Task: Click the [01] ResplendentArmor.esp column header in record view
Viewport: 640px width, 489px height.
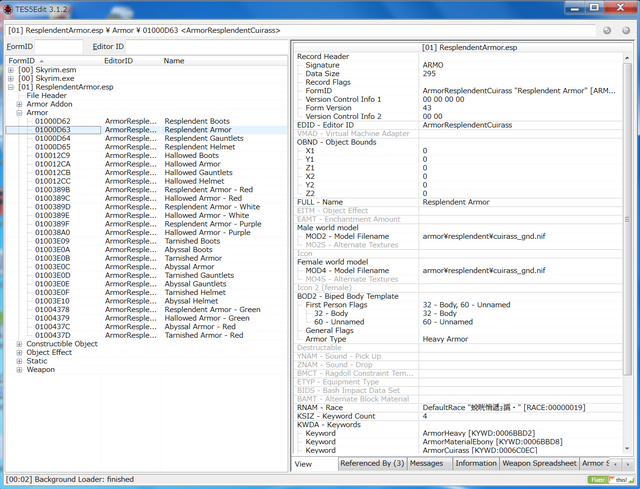Action: (519, 47)
